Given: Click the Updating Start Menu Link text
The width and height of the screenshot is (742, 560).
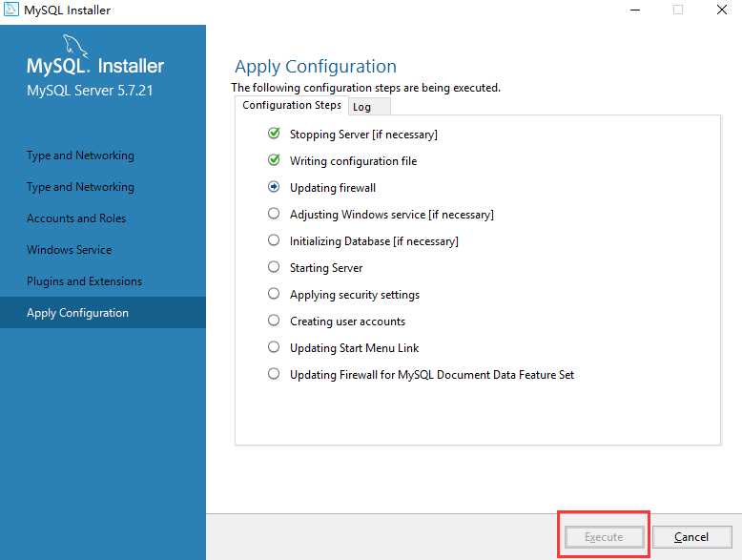Looking at the screenshot, I should click(354, 348).
